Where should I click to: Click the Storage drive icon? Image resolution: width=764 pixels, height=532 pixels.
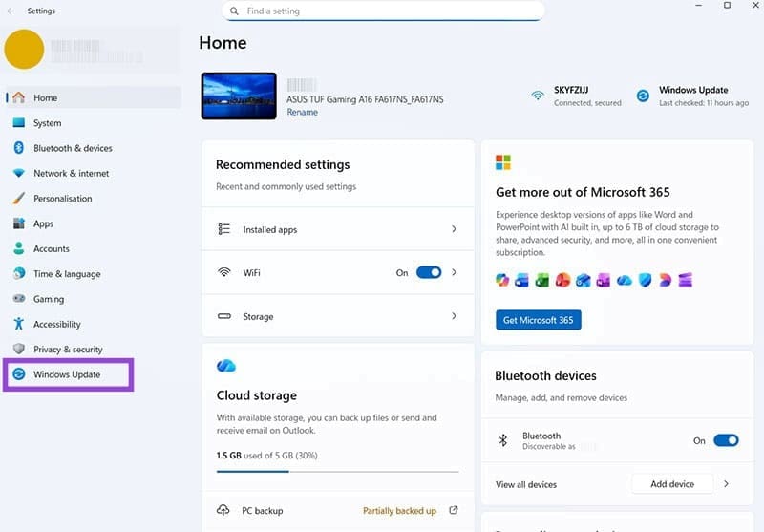224,316
